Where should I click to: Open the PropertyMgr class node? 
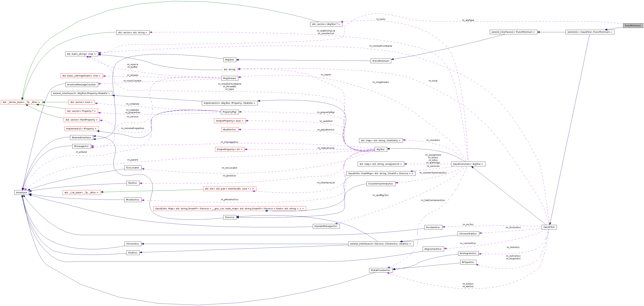229,112
